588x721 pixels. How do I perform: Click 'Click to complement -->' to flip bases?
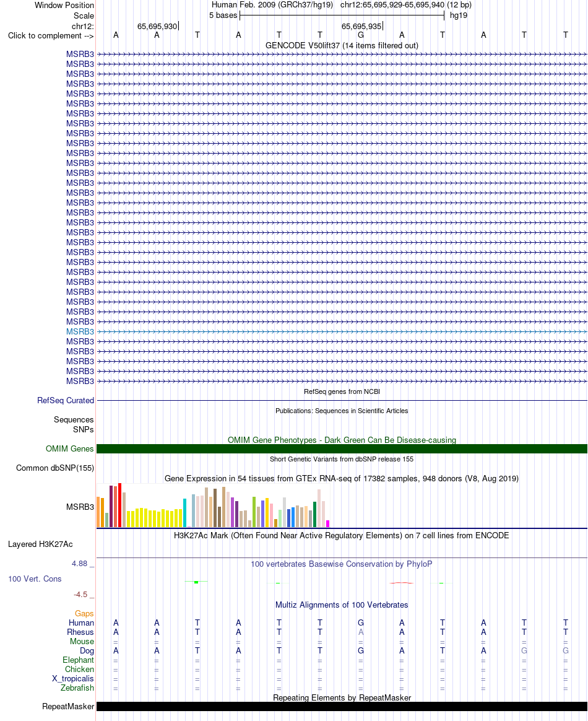click(x=51, y=36)
